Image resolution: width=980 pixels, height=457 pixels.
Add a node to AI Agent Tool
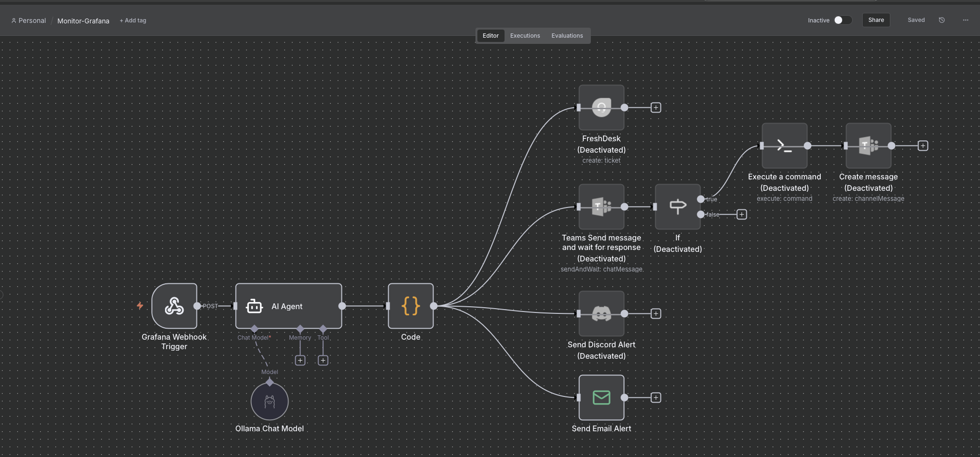point(323,360)
